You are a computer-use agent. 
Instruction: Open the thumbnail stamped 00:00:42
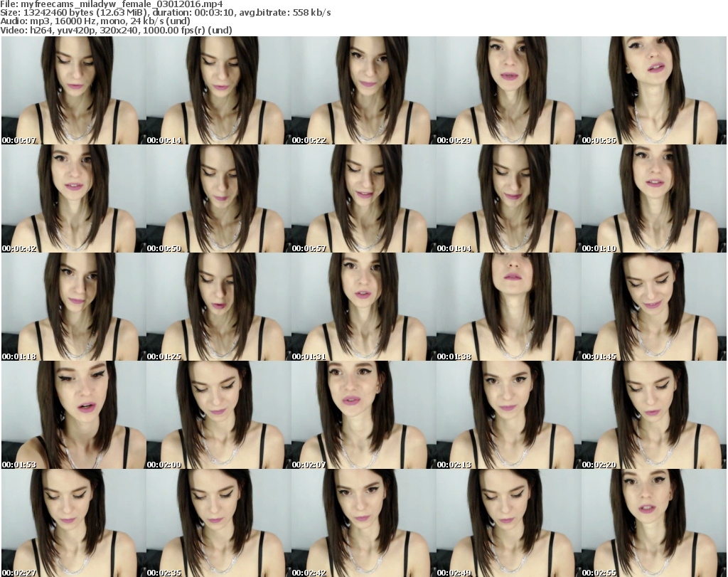pyautogui.click(x=73, y=198)
